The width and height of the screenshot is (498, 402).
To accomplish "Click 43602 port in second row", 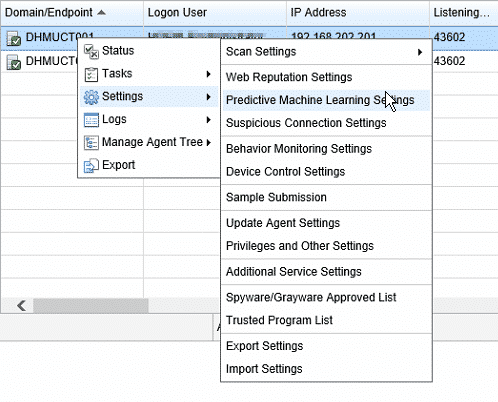I will coord(449,61).
